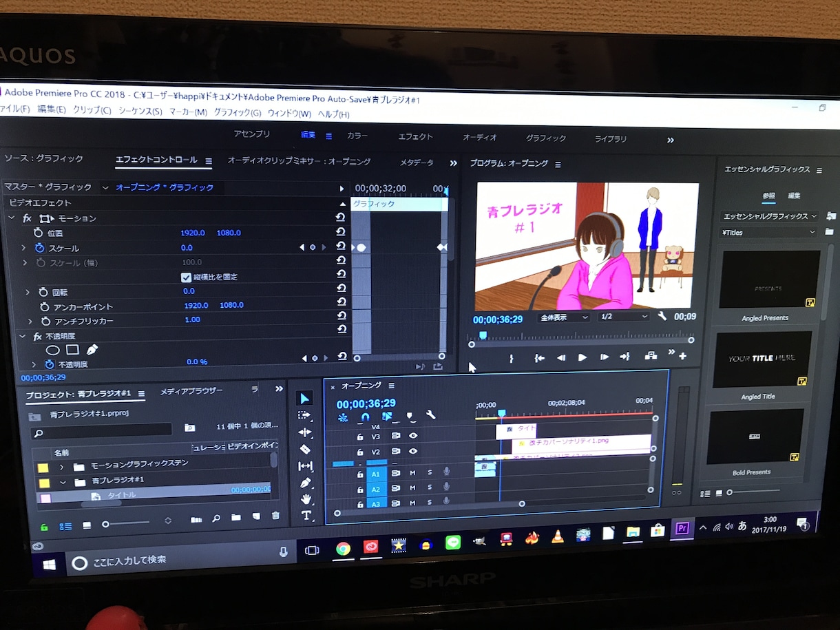Step back one frame in Program
840x630 pixels.
click(560, 357)
